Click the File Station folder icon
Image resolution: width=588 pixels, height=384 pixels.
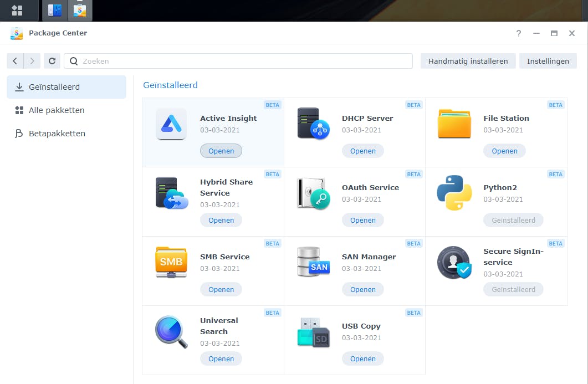(x=454, y=124)
